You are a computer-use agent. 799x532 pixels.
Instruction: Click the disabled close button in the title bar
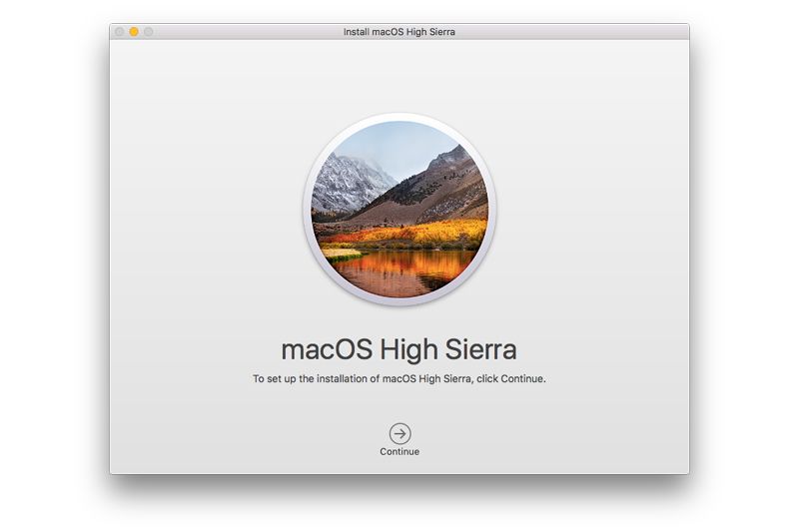pos(119,32)
